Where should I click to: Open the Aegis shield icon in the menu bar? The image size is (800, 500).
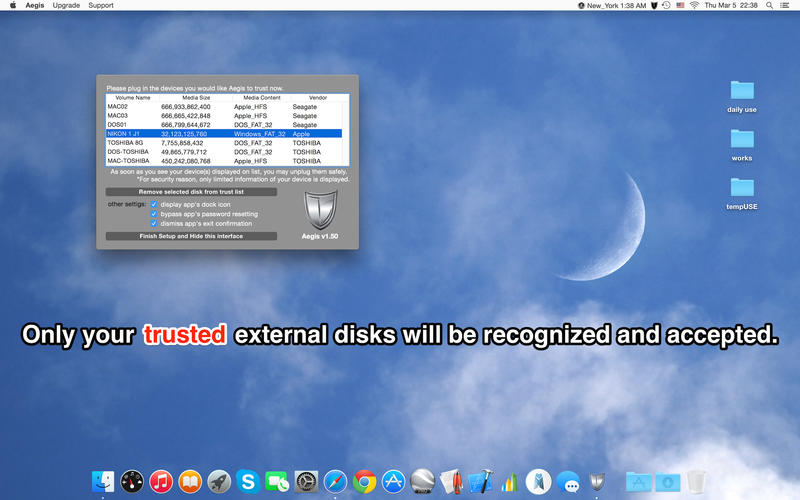(x=652, y=5)
